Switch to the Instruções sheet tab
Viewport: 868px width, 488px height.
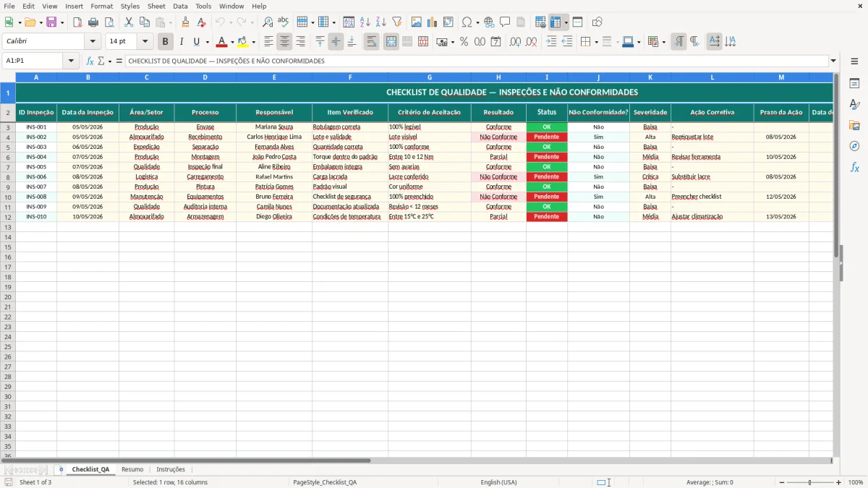pos(171,470)
